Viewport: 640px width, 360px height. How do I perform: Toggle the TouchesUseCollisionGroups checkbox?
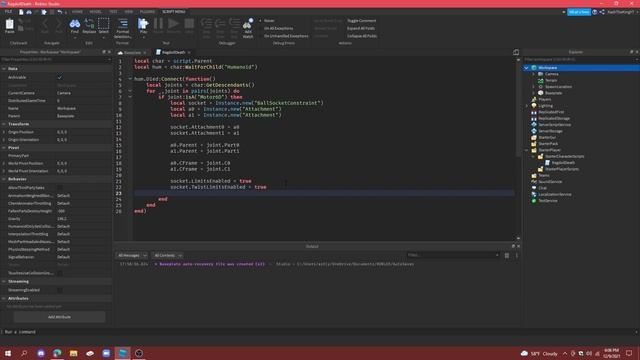pyautogui.click(x=60, y=273)
